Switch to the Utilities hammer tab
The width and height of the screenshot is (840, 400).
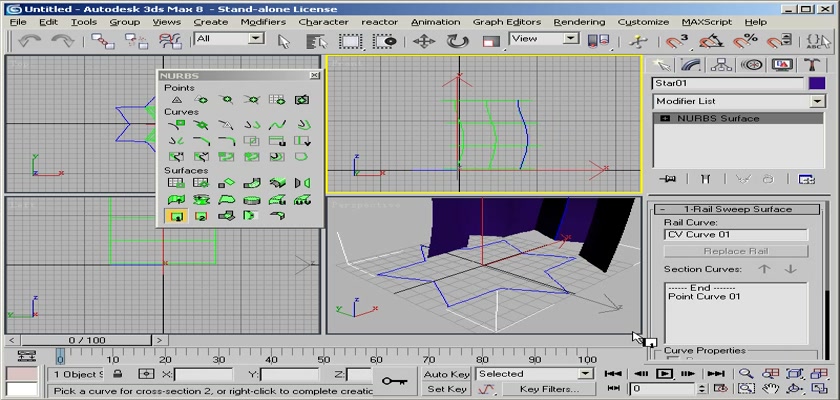click(812, 65)
